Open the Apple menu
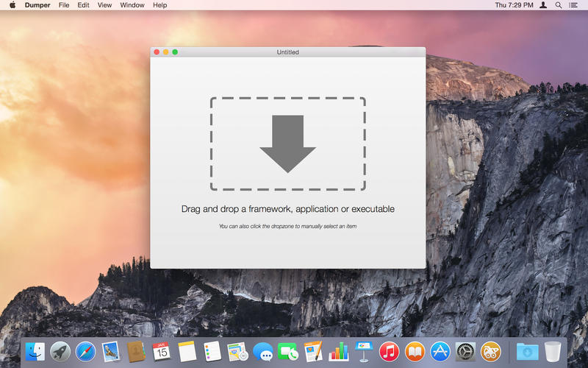Viewport: 588px width, 368px height. [12, 5]
